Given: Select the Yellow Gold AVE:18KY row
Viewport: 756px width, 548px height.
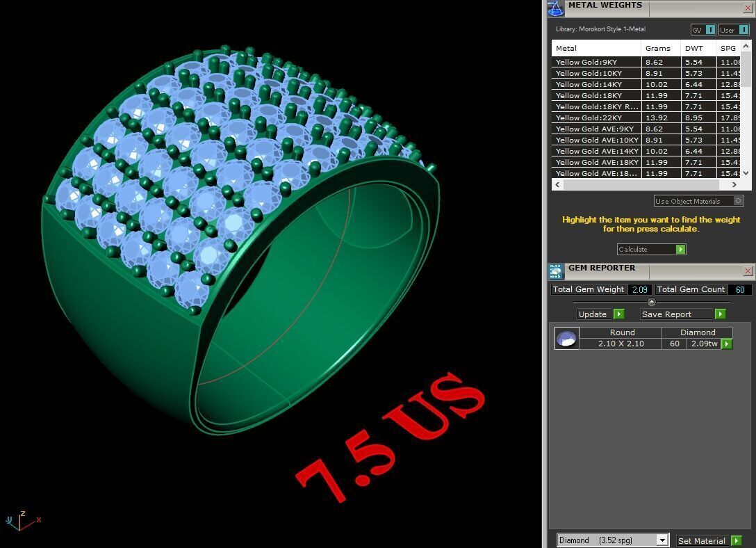Looking at the screenshot, I should 646,161.
